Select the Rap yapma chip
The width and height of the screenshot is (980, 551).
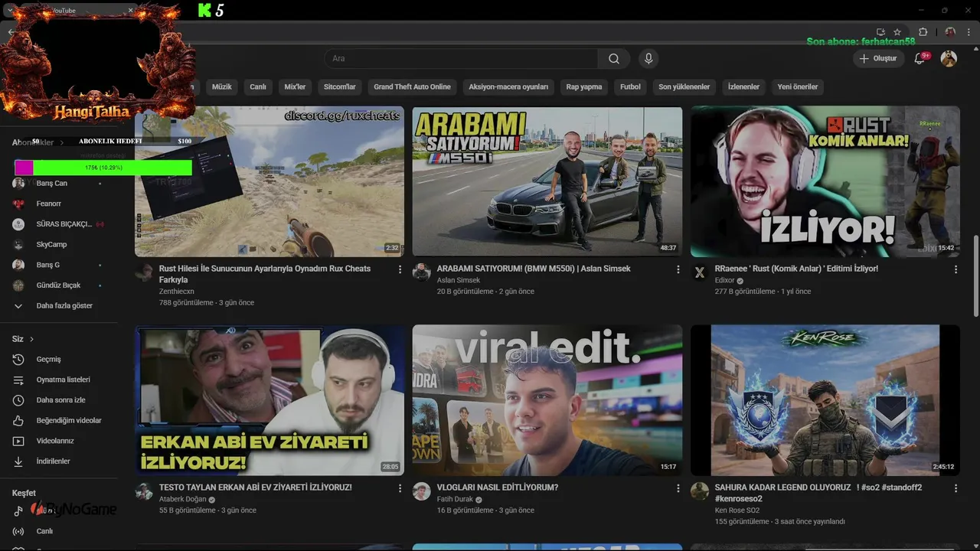click(x=584, y=86)
